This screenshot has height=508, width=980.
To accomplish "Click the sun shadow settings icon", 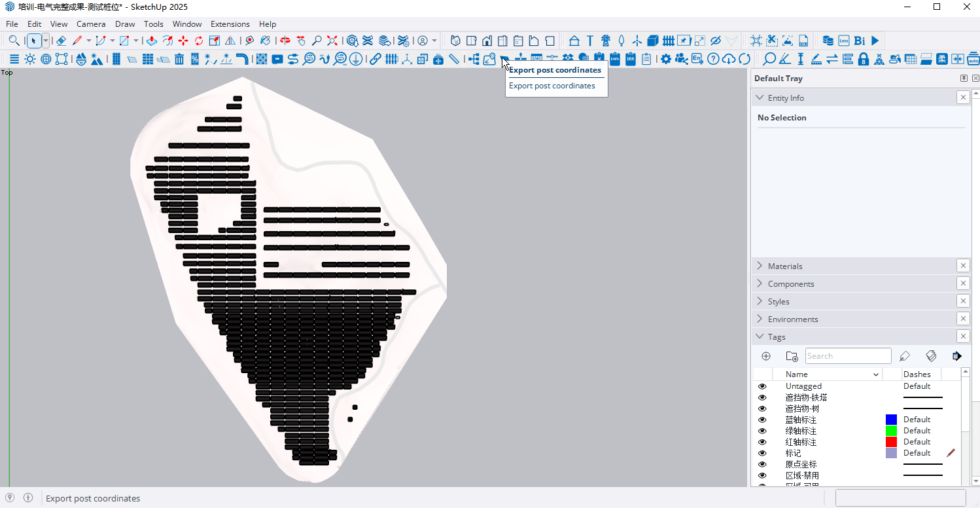I will pyautogui.click(x=30, y=59).
